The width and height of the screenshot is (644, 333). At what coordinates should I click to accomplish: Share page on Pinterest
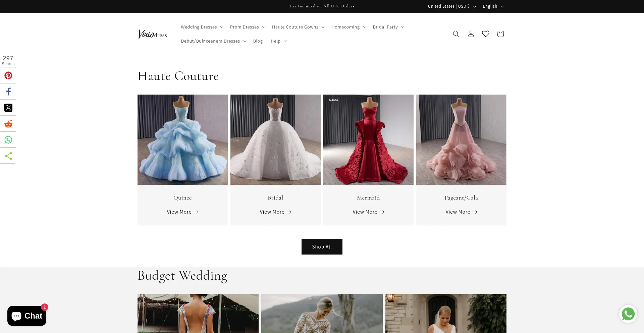click(x=8, y=75)
